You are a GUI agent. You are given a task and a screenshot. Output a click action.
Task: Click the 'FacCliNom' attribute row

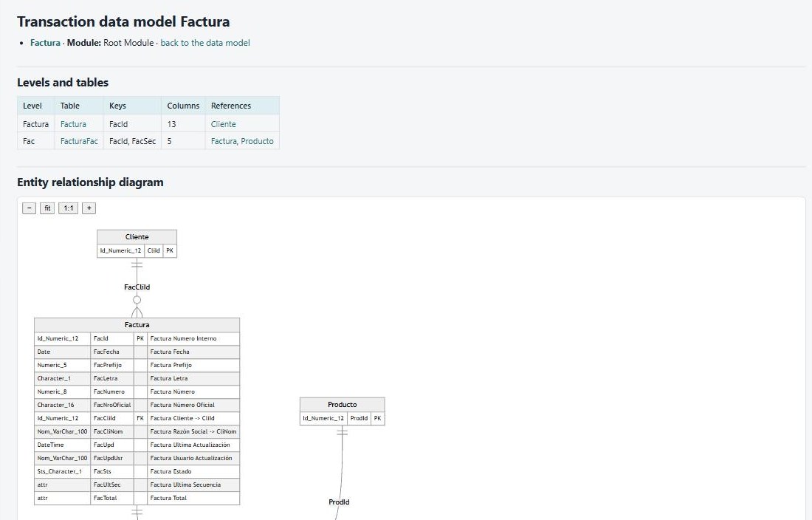pos(137,431)
